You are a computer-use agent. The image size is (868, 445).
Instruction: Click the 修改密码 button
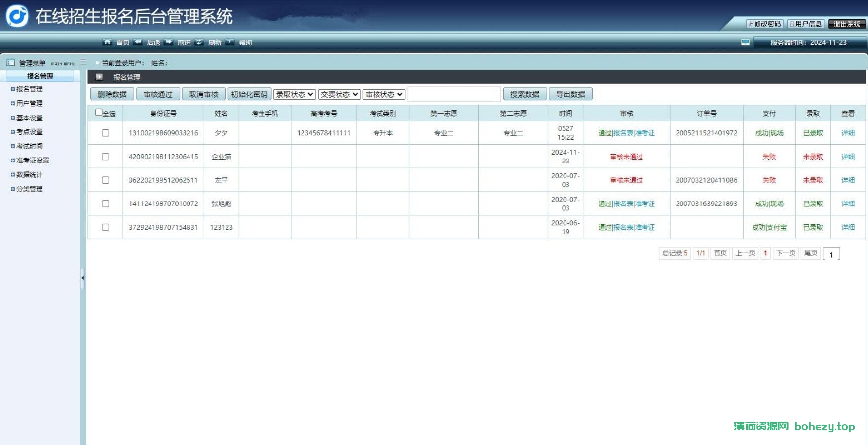765,24
